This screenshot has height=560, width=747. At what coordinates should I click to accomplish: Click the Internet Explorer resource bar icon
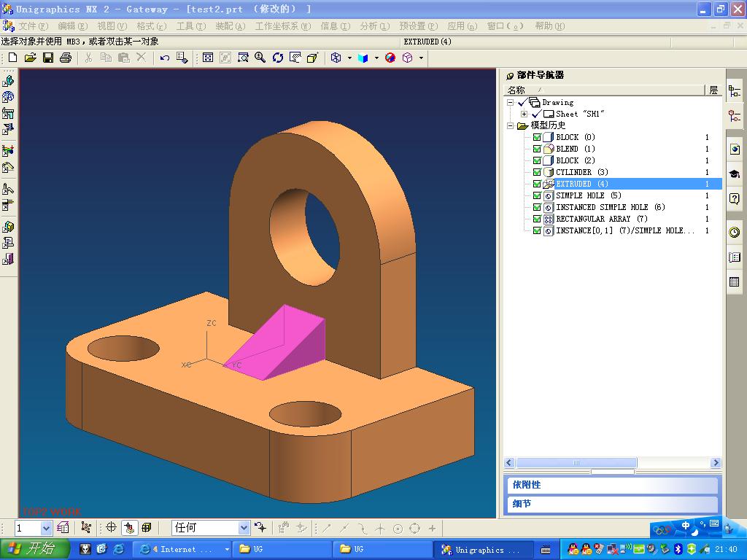[735, 149]
